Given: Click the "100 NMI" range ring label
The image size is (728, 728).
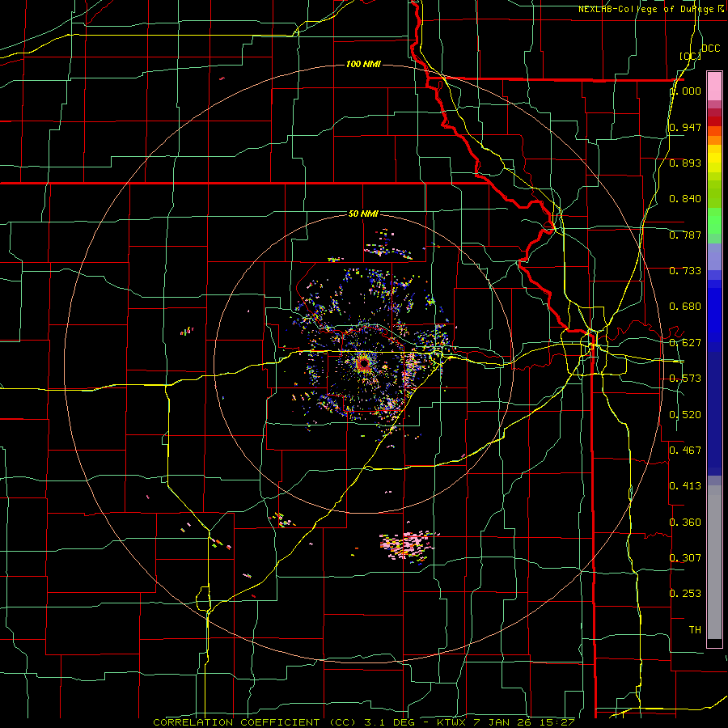Looking at the screenshot, I should pos(363,64).
